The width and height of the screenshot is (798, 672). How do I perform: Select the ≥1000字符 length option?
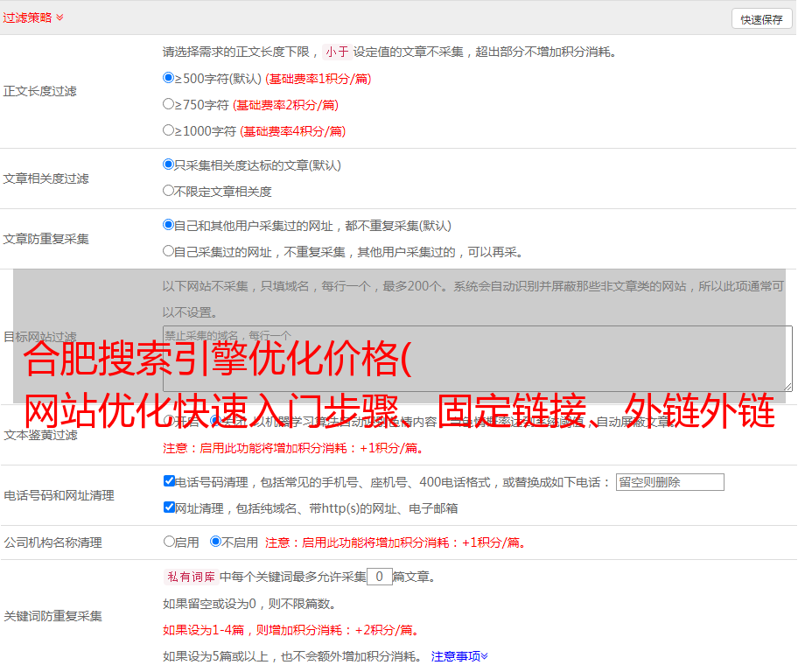(169, 130)
